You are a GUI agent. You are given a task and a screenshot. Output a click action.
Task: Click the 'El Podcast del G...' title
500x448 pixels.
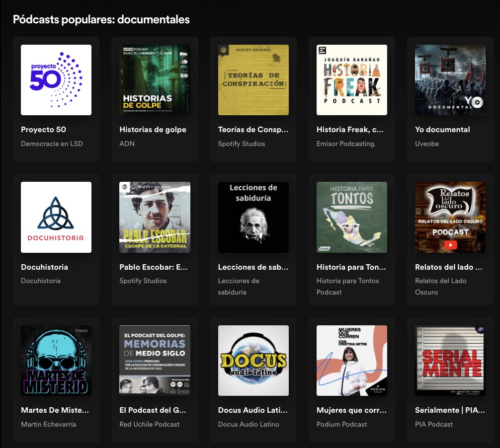pyautogui.click(x=153, y=410)
